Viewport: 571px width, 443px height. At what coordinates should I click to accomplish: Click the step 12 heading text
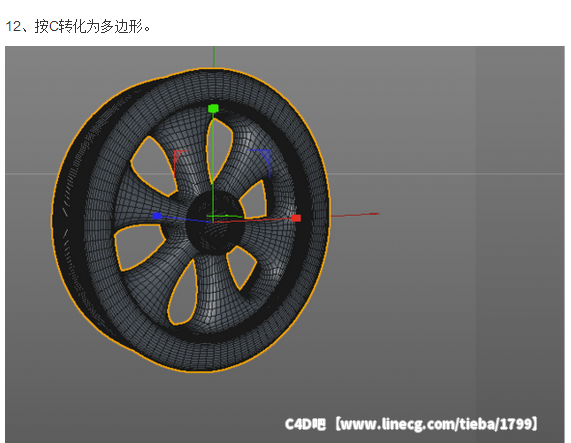(78, 27)
